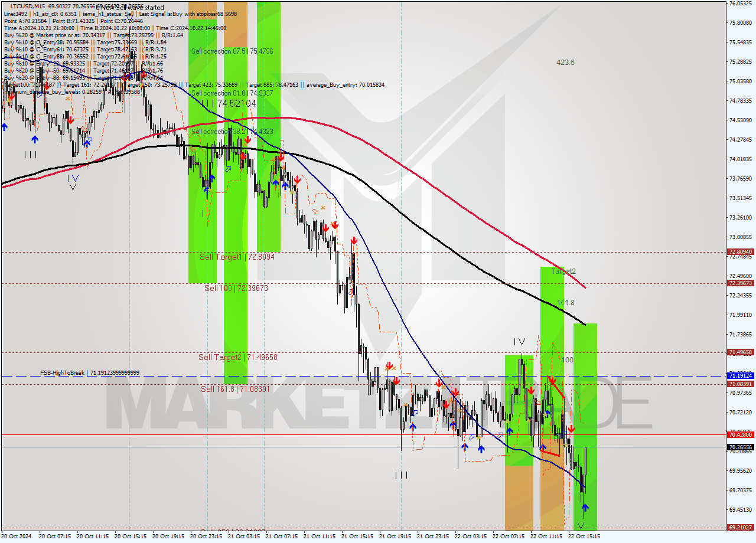Click the 'Sell 161.8 | 71.08391' label
The height and width of the screenshot is (543, 756).
coord(235,388)
